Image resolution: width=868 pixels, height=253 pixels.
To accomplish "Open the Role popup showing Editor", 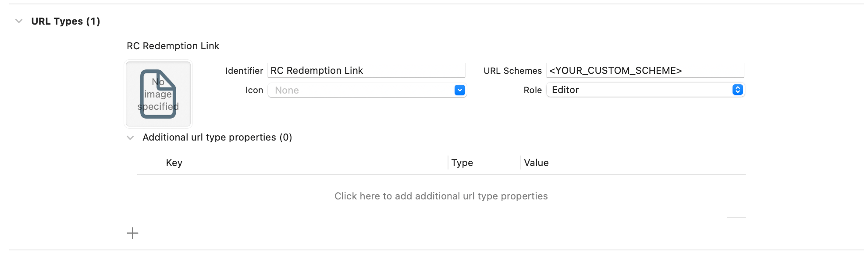I will [x=645, y=90].
